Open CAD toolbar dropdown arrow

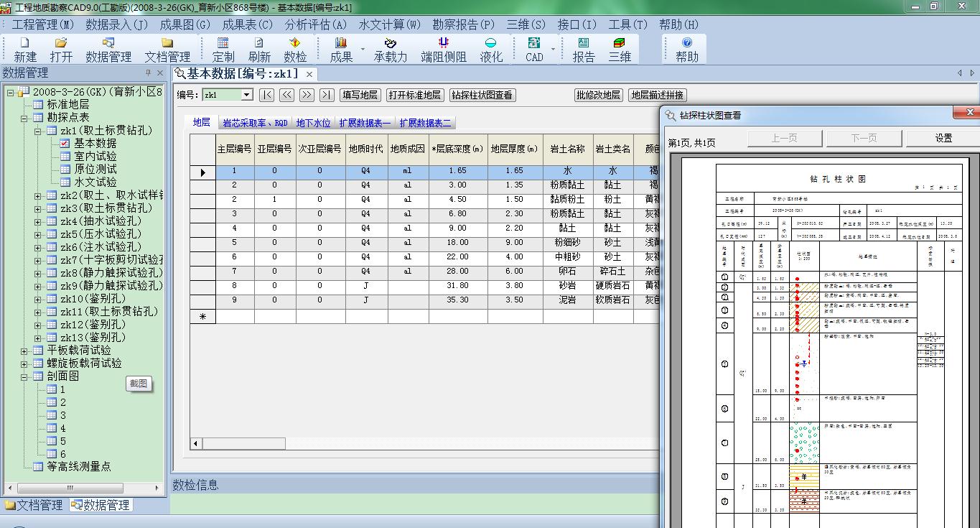(553, 50)
